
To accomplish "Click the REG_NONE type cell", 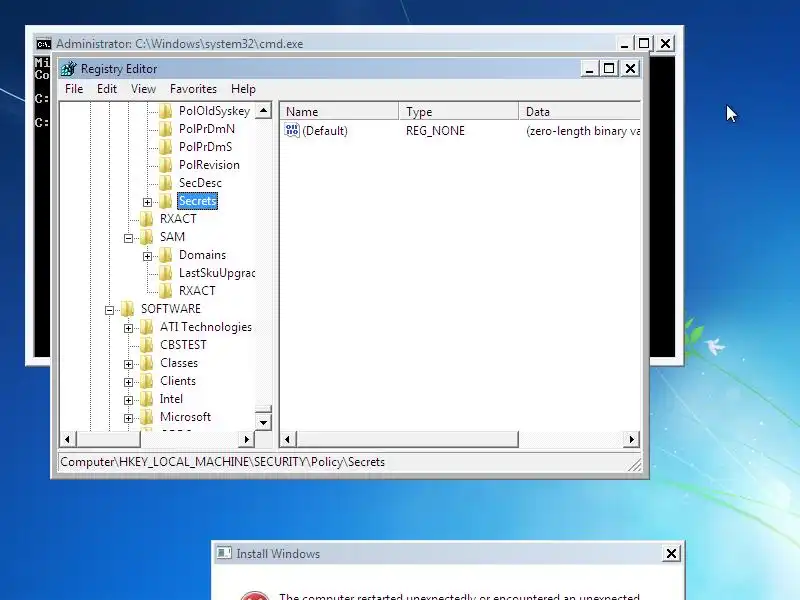I will pos(435,131).
